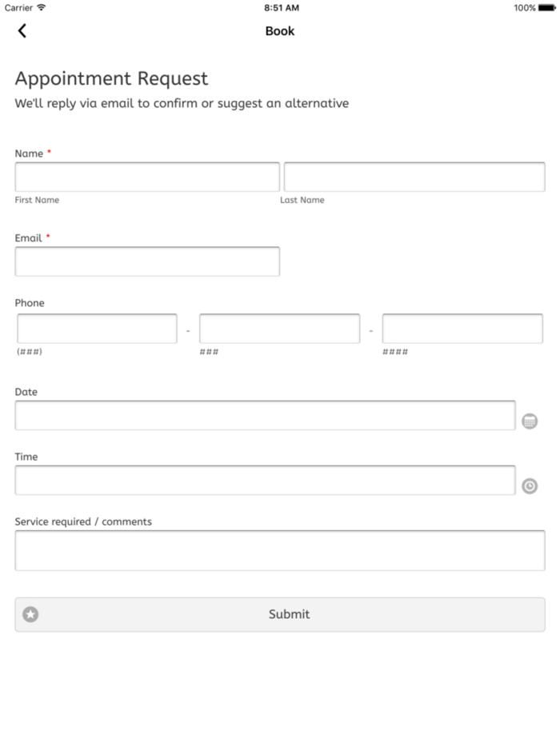Click the star icon on Submit
Screen dimensions: 560x747
pyautogui.click(x=30, y=614)
